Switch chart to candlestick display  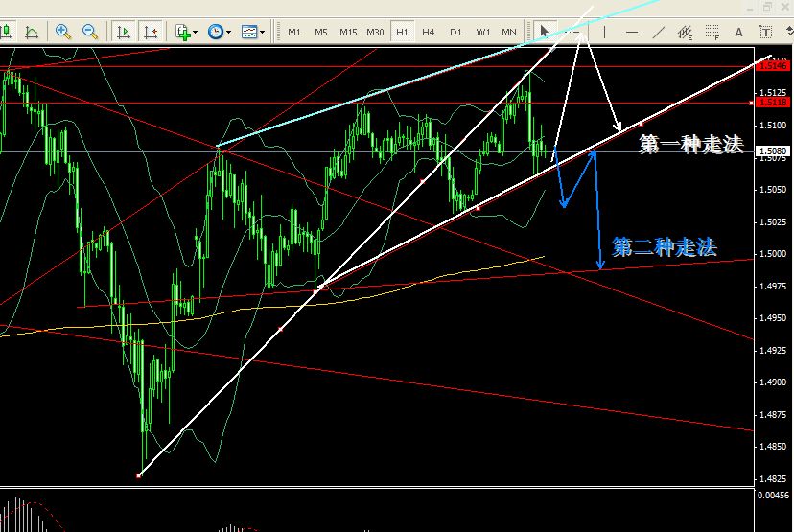click(x=7, y=32)
